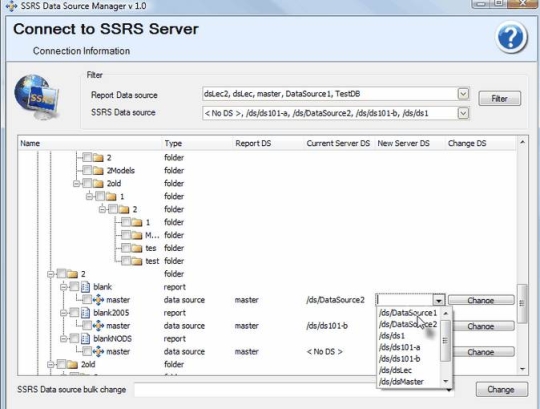540x409 pixels.
Task: Click Change button for blankNODS master row
Action: point(484,352)
